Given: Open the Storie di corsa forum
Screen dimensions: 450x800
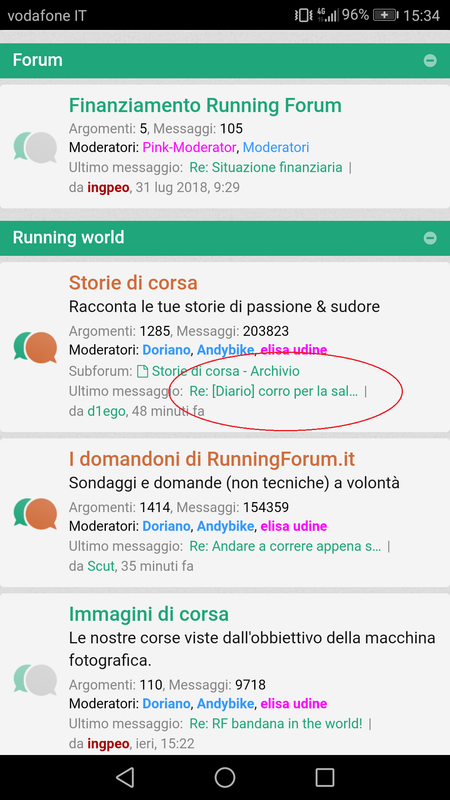Looking at the screenshot, I should point(133,283).
